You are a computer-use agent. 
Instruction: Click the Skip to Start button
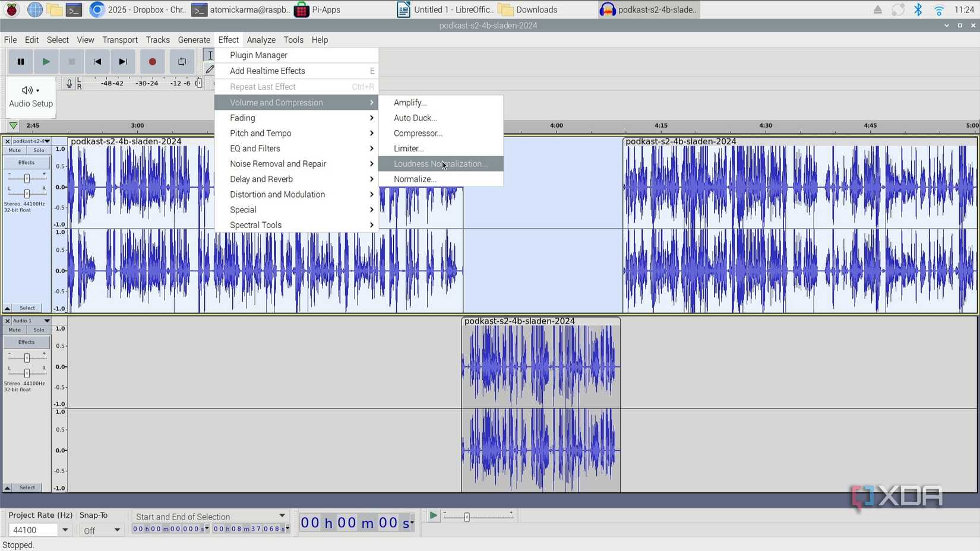coord(97,62)
